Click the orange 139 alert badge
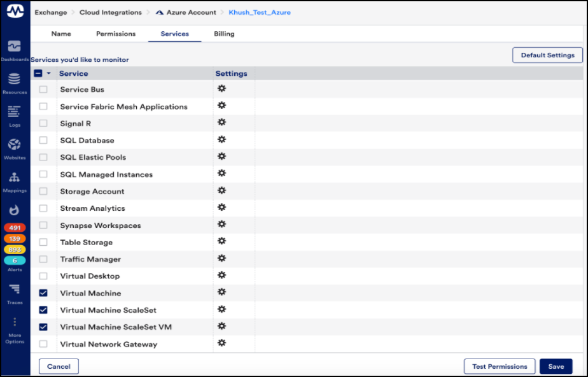Screen dimensions: 588x377 pyautogui.click(x=15, y=239)
